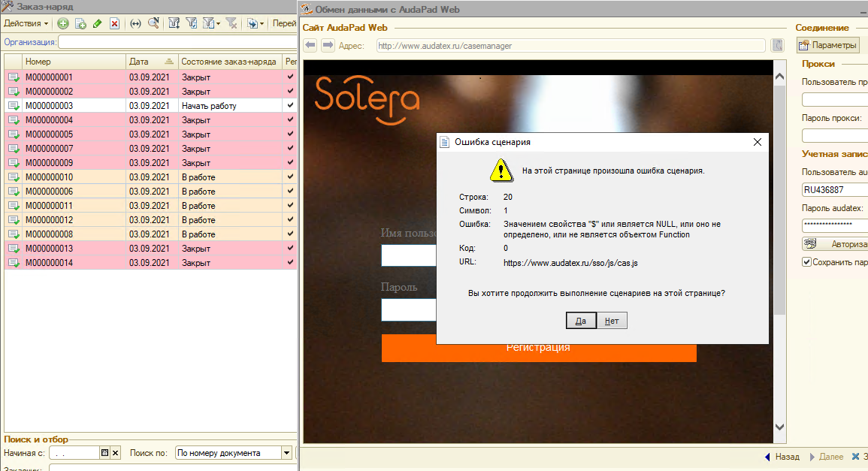This screenshot has height=471, width=868.
Task: Sort the list by the Номер column header
Action: (74, 62)
